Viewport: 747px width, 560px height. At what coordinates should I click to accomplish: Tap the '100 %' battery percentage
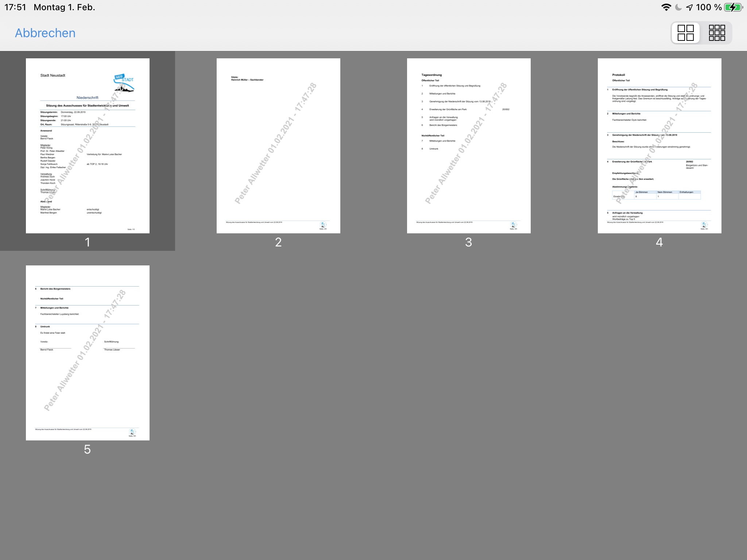click(x=709, y=7)
